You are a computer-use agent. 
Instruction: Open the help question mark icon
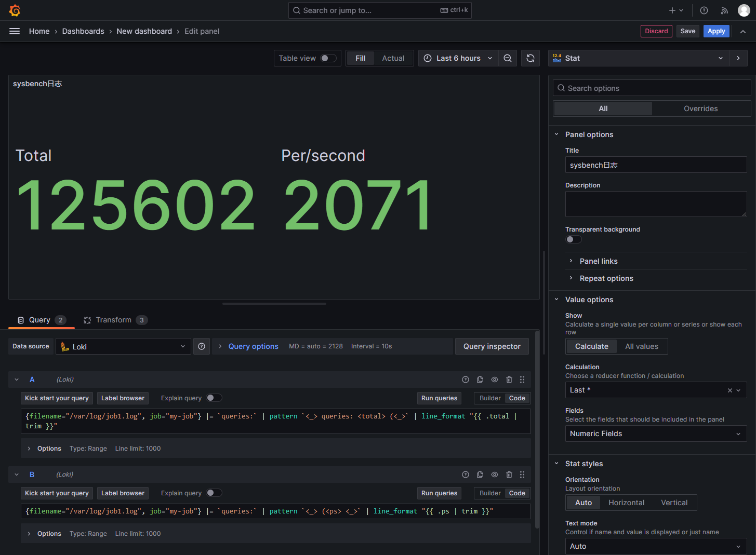[x=704, y=10]
